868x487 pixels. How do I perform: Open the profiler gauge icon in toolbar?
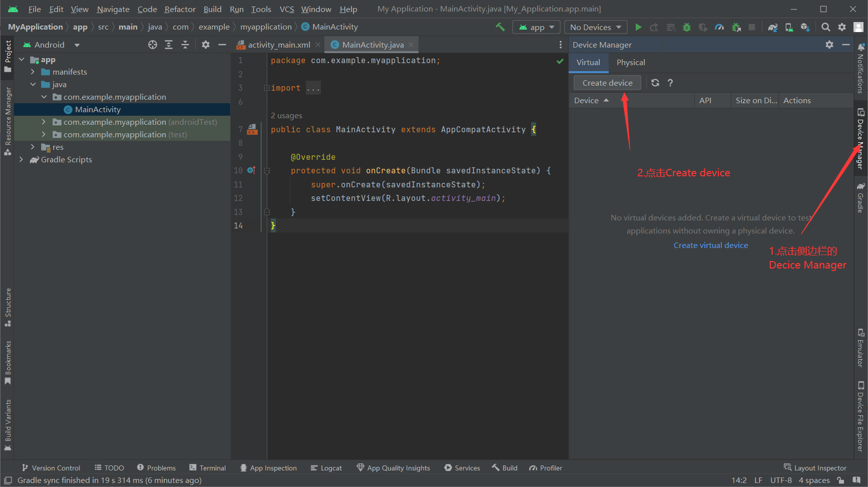click(x=719, y=27)
